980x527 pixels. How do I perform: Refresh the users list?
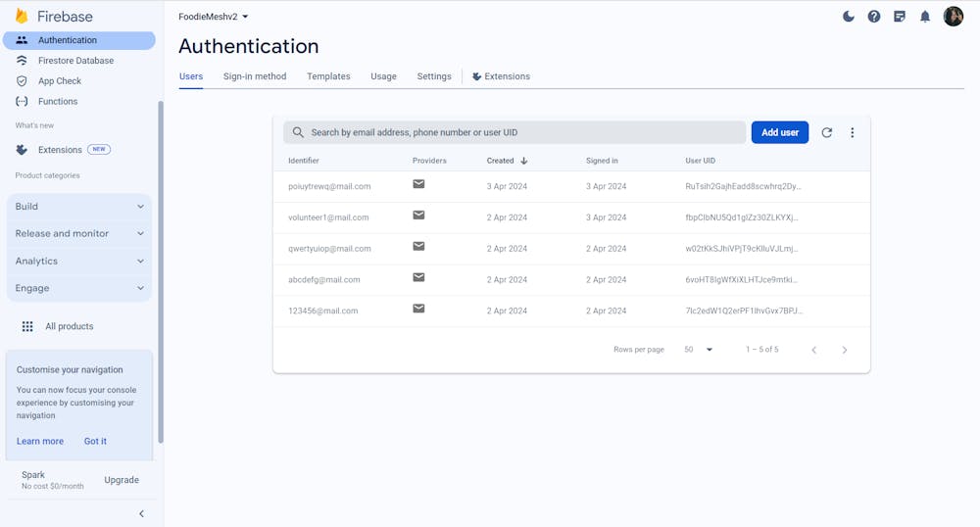click(827, 133)
